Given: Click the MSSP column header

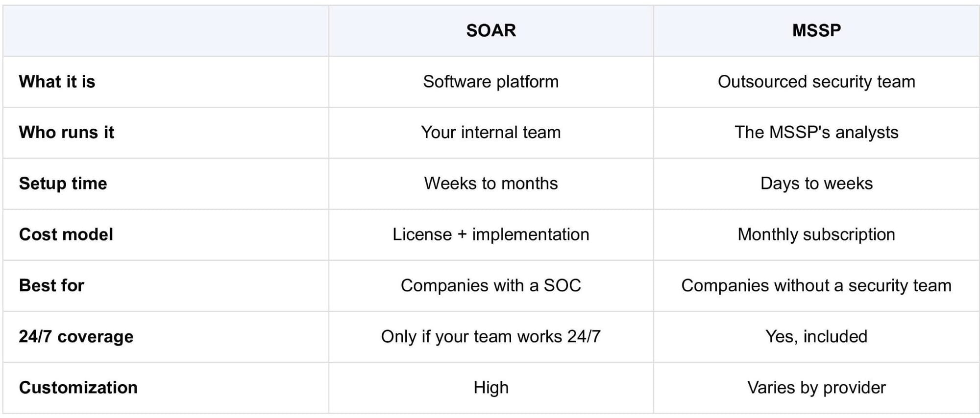Looking at the screenshot, I should 816,30.
